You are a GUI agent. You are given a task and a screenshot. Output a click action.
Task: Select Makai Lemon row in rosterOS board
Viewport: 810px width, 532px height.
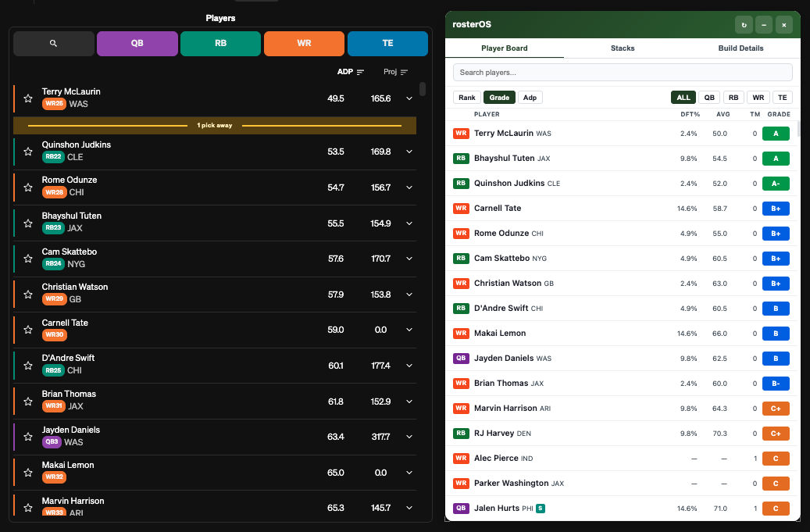point(622,333)
